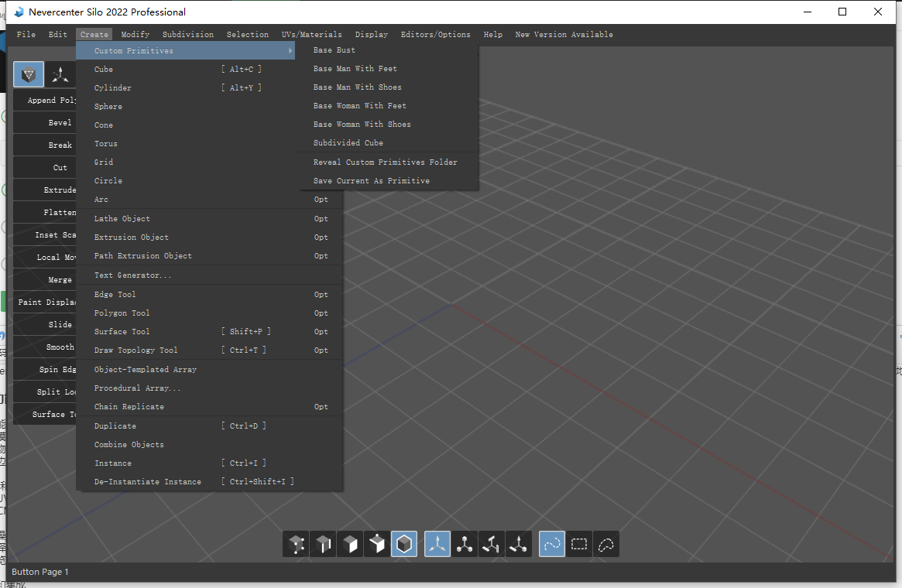Image resolution: width=902 pixels, height=588 pixels.
Task: Select edge selection mode icon
Action: (324, 544)
